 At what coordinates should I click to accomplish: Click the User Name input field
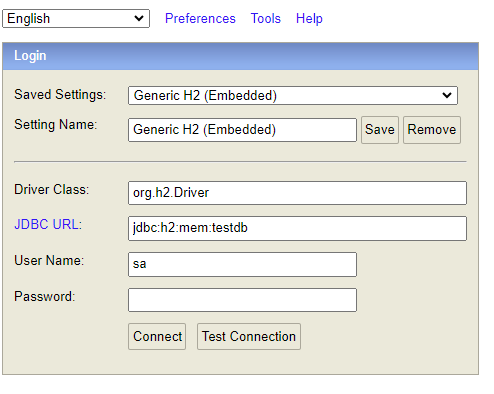point(242,264)
